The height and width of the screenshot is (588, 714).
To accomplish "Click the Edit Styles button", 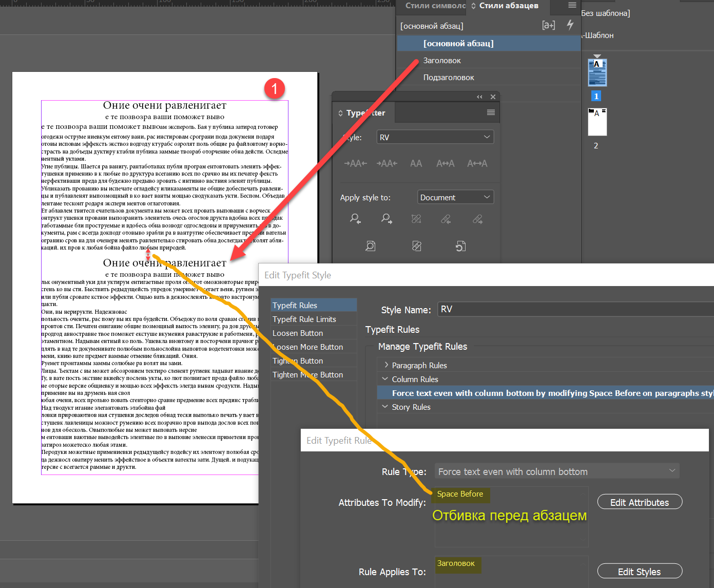I will (640, 571).
